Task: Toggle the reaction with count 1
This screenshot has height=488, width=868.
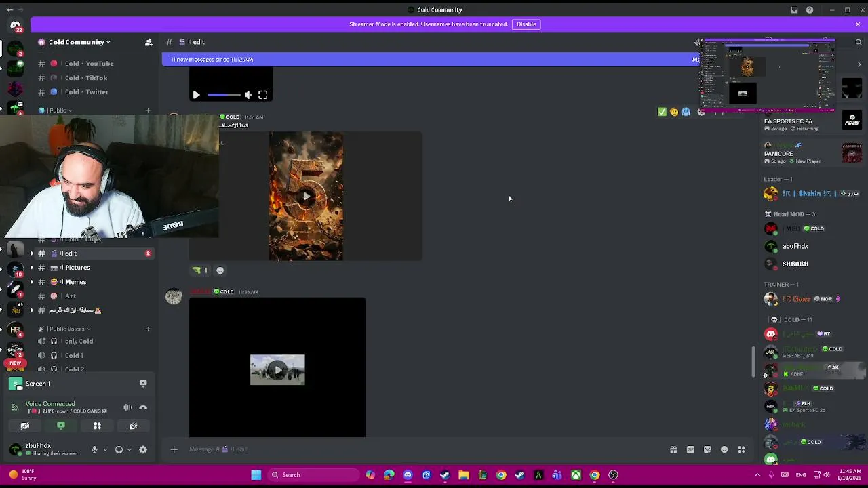Action: pos(200,270)
